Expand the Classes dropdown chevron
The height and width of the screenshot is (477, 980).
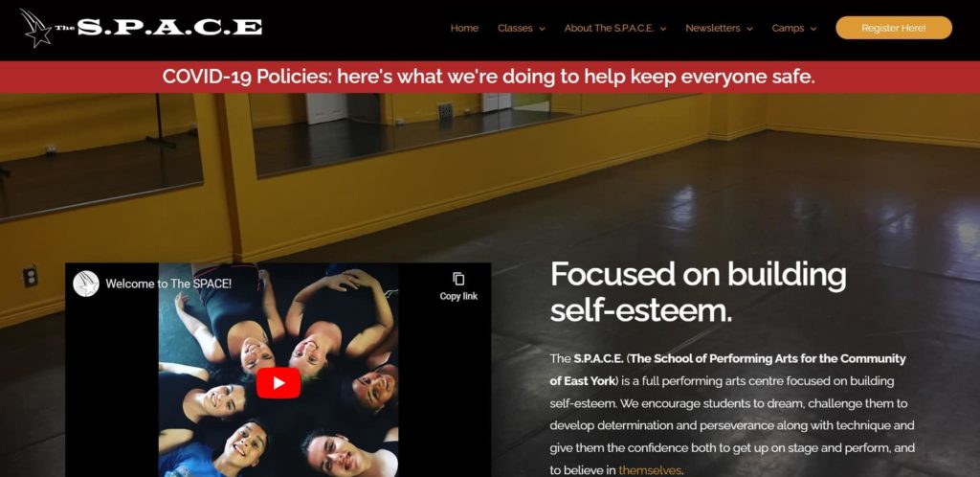[542, 29]
